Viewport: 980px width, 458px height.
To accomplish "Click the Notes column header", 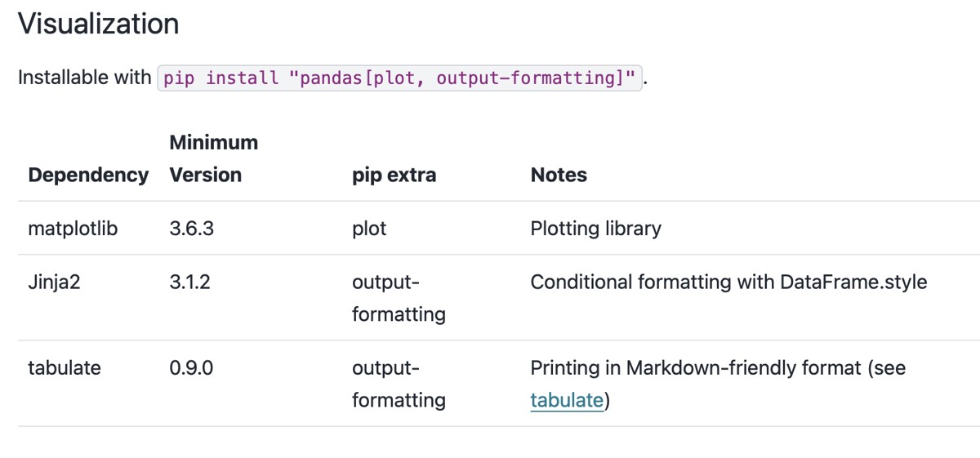I will tap(559, 175).
